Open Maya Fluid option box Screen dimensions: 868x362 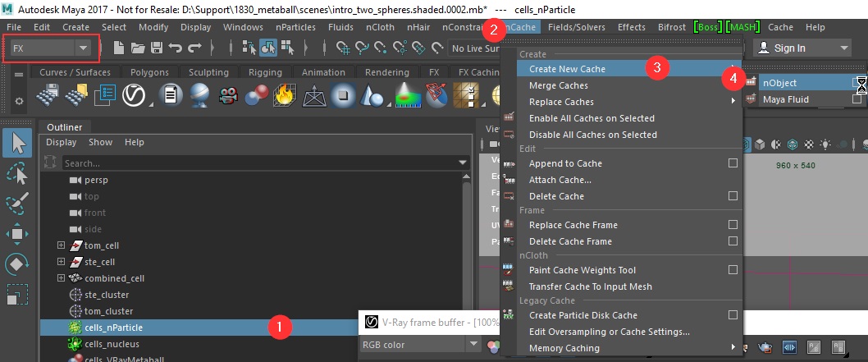[x=857, y=99]
